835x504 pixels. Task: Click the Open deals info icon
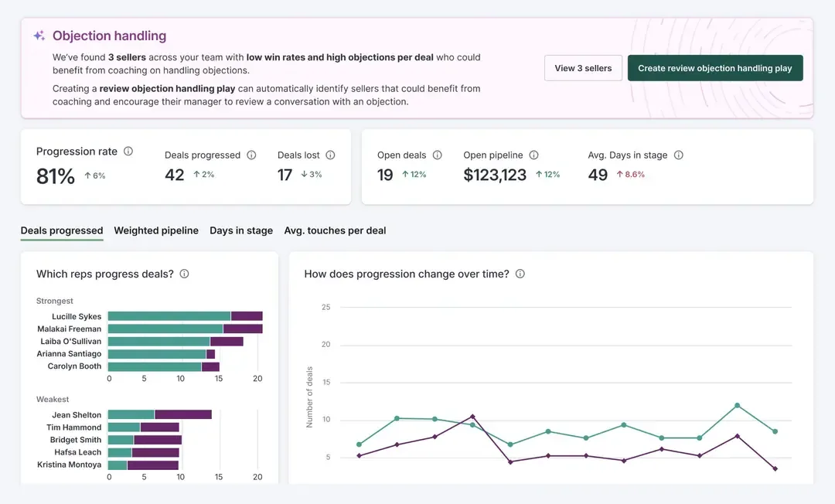pyautogui.click(x=438, y=155)
